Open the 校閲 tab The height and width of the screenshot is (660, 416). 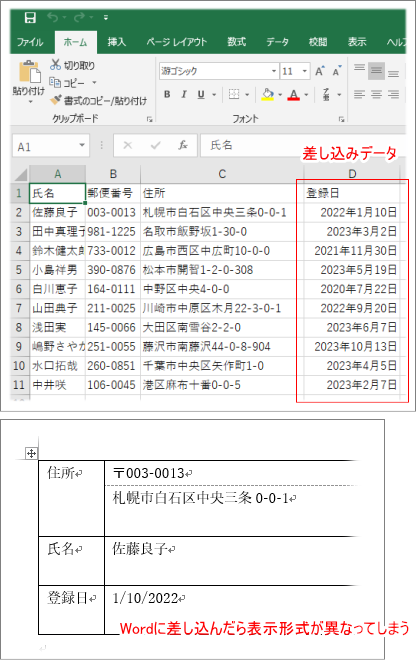tap(317, 42)
